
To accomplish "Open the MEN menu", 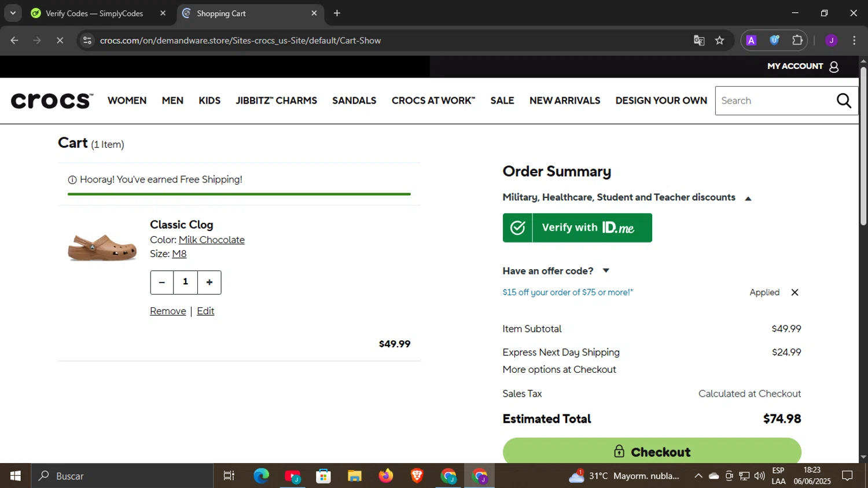I will (172, 101).
